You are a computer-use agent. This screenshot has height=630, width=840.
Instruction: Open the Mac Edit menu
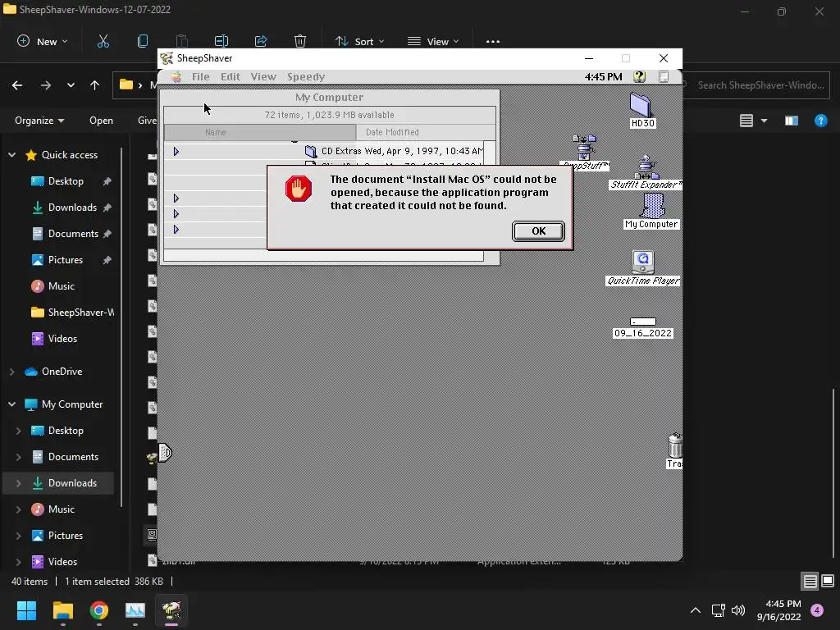(231, 77)
